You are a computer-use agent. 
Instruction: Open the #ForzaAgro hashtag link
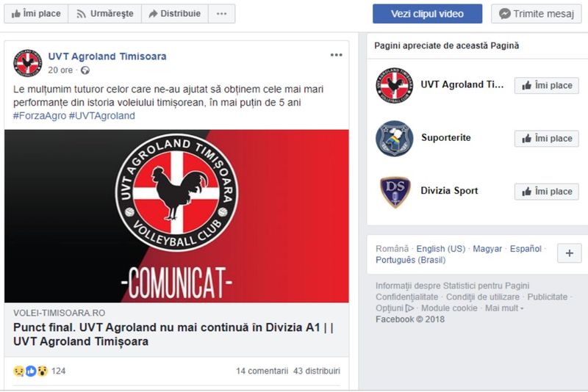[40, 116]
